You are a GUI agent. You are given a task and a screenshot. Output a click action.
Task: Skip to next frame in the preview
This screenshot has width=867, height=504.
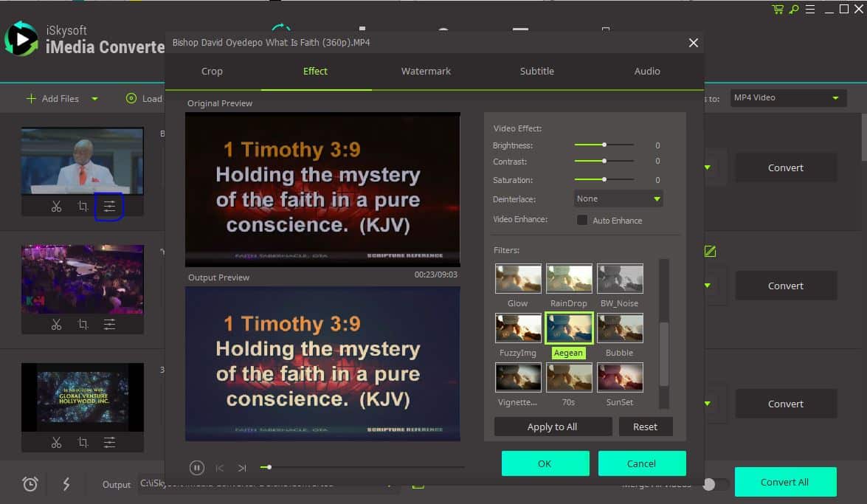point(241,467)
